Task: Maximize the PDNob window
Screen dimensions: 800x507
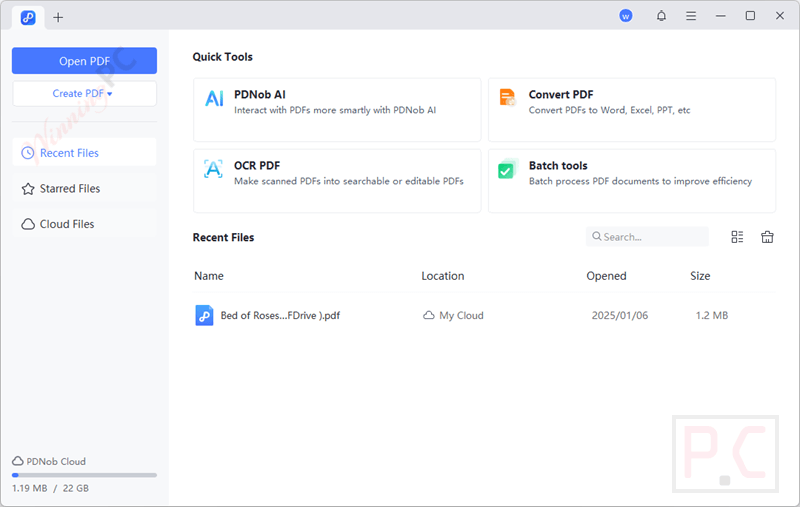Action: (x=750, y=16)
